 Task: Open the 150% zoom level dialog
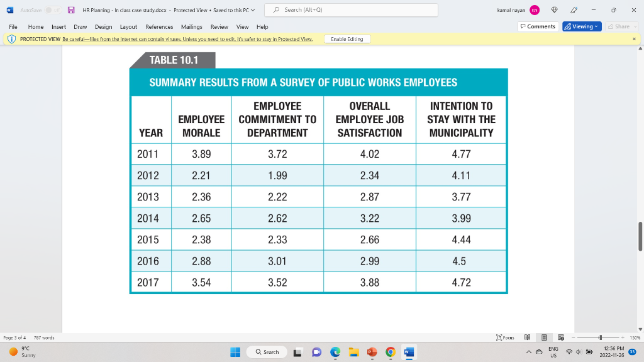(635, 337)
